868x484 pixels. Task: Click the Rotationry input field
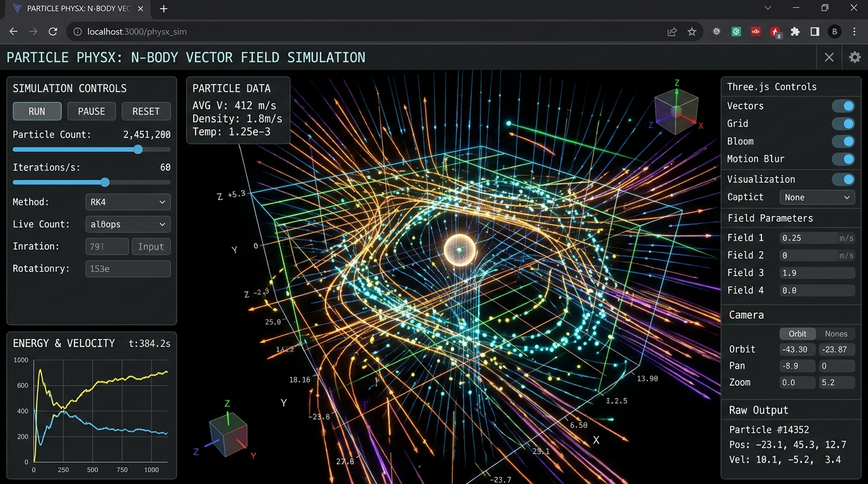[x=127, y=269]
